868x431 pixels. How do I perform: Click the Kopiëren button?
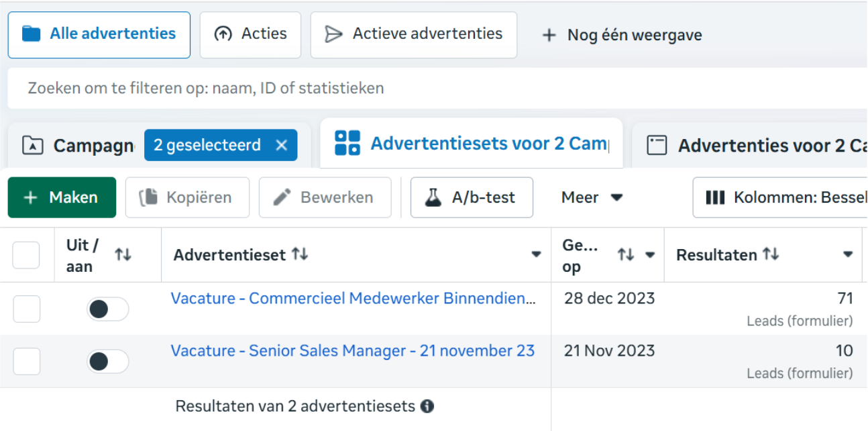pyautogui.click(x=187, y=197)
